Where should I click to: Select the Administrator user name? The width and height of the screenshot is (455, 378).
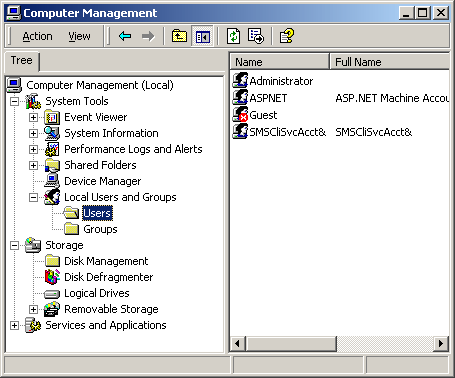pyautogui.click(x=281, y=81)
